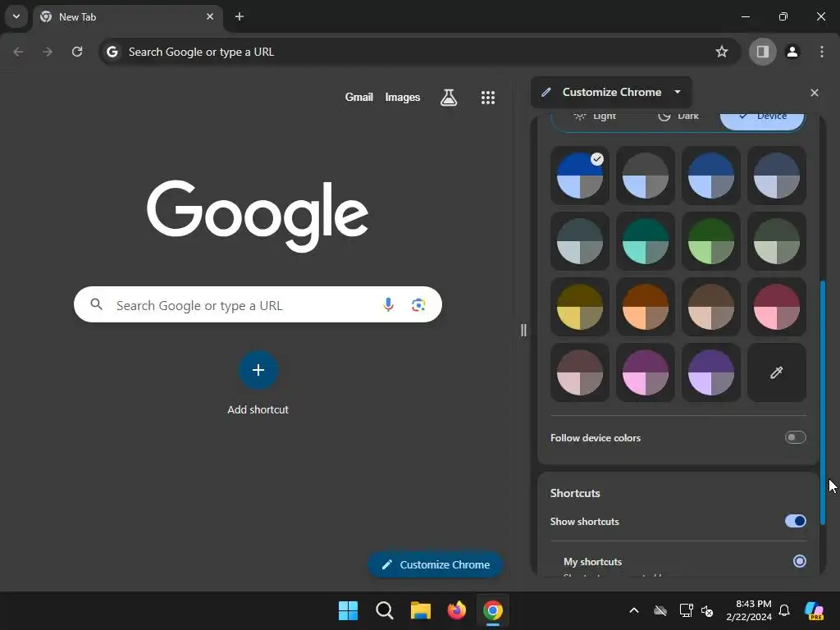This screenshot has width=840, height=630.
Task: Click the side panel resize handle
Action: click(x=523, y=330)
